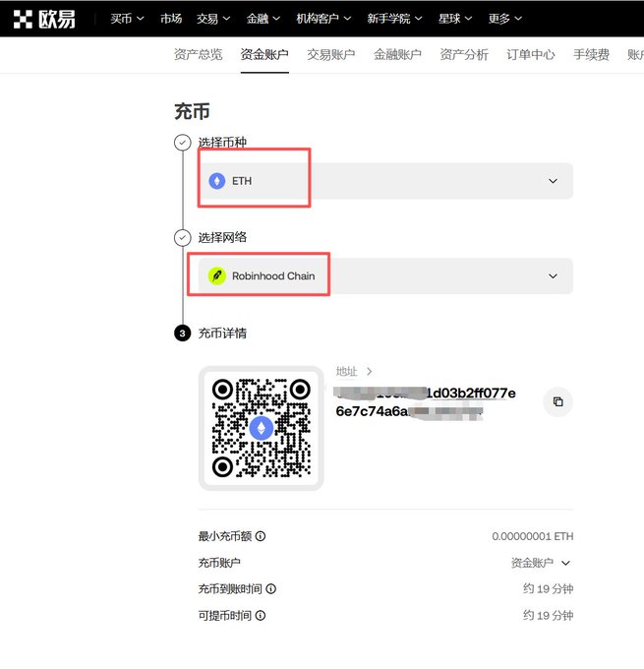Click the 约 19 分钟 value beside 可提币时间
644x669 pixels.
coord(548,615)
